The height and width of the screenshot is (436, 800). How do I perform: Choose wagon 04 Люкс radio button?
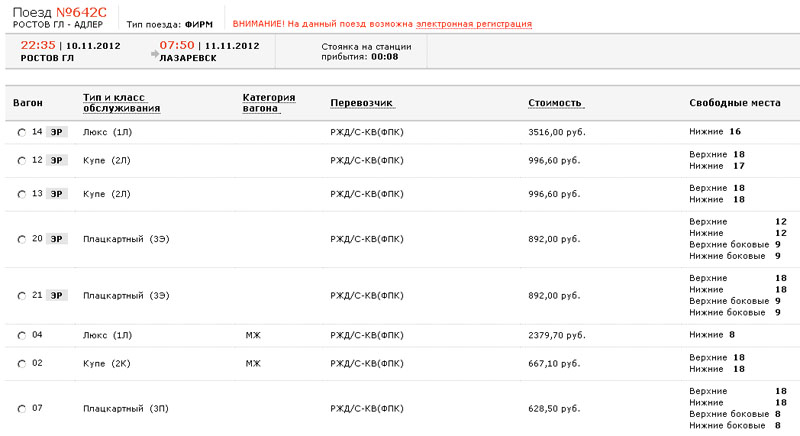[x=22, y=335]
